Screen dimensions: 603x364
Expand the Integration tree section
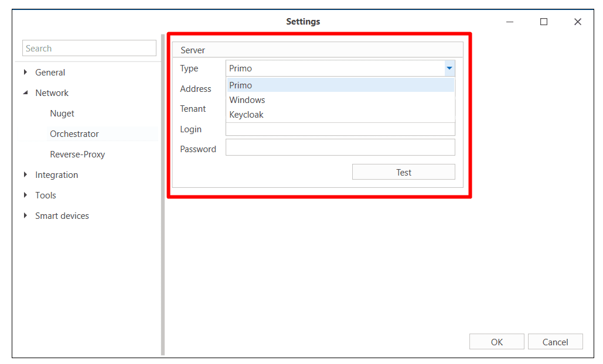click(x=25, y=175)
